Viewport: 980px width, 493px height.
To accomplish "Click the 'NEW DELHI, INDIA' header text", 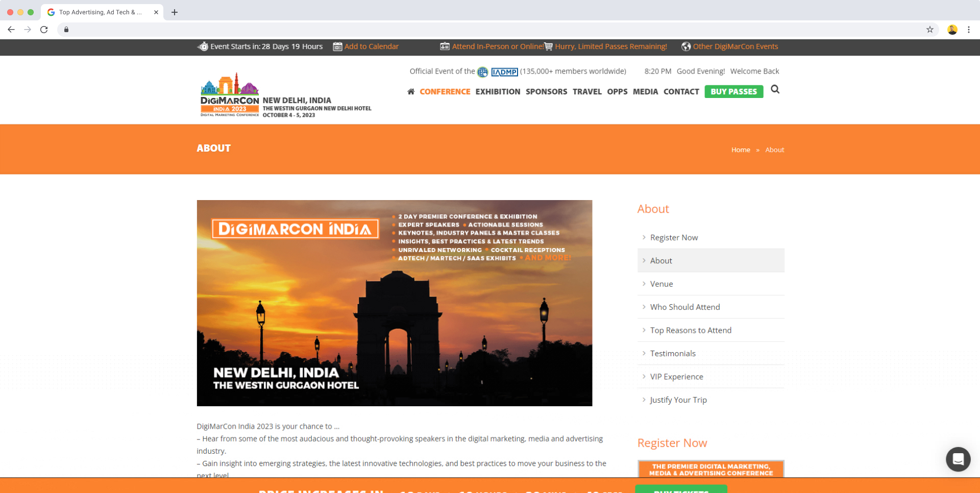I will pyautogui.click(x=297, y=101).
